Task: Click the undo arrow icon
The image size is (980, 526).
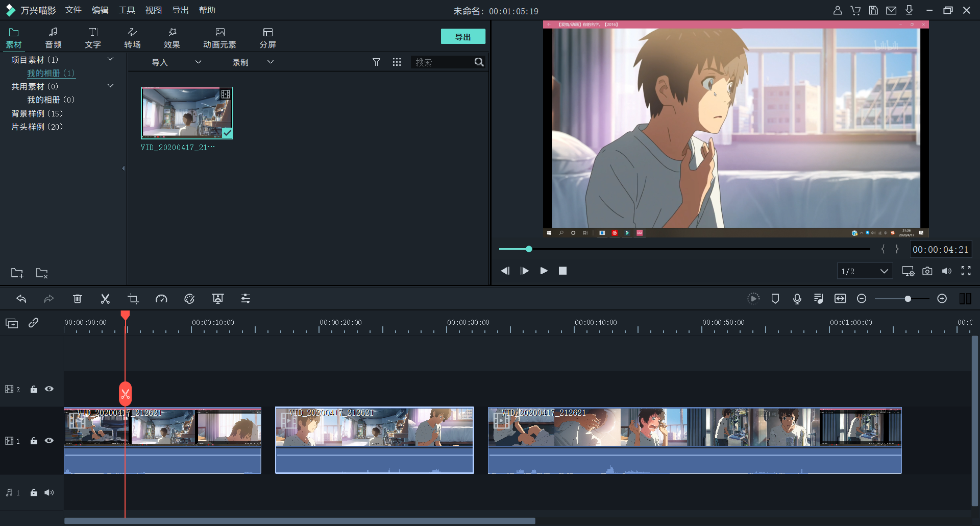Action: click(x=21, y=299)
